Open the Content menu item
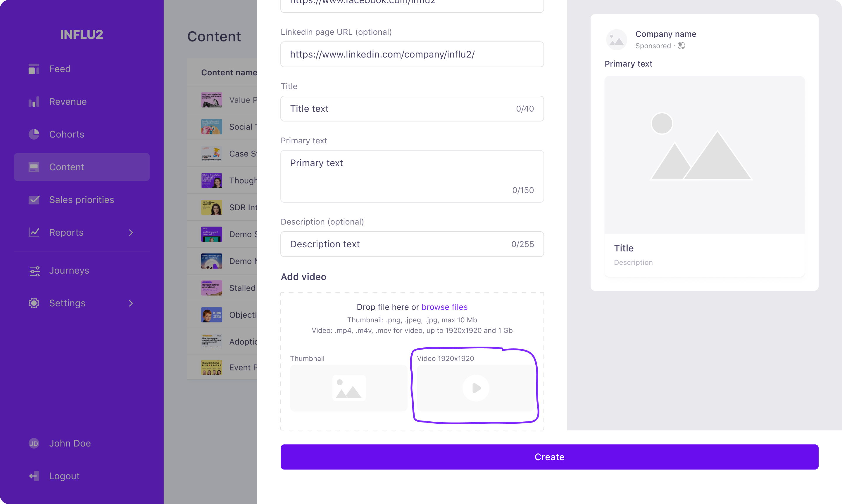The width and height of the screenshot is (842, 504). 82,167
